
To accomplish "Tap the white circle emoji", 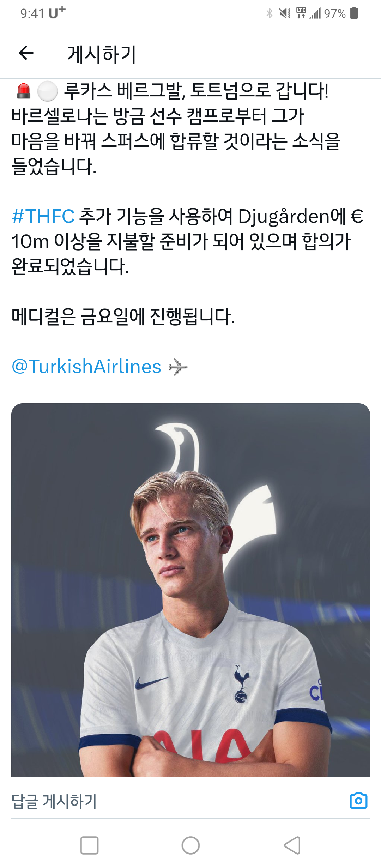I will point(47,91).
